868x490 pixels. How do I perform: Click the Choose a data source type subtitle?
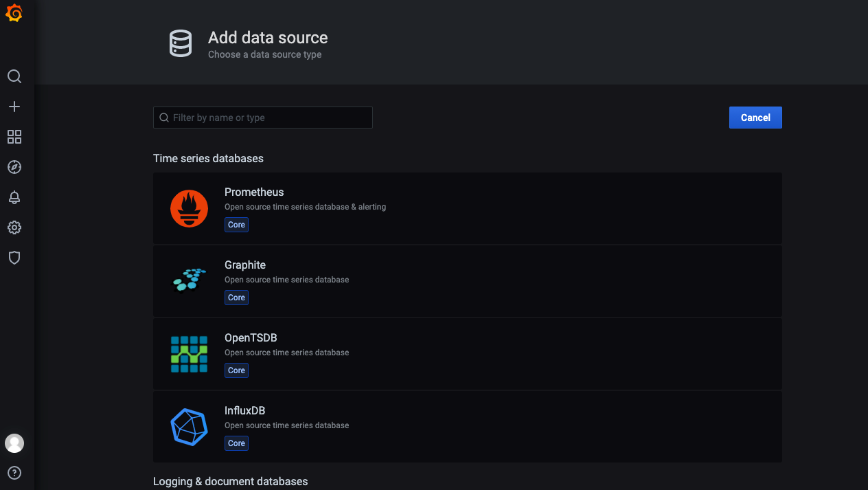(264, 54)
